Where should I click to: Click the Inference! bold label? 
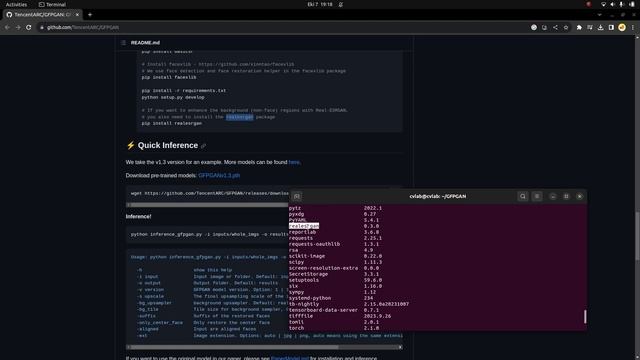[138, 216]
